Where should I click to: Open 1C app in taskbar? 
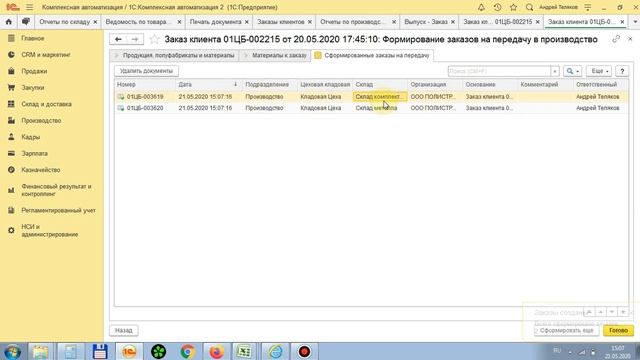click(129, 351)
